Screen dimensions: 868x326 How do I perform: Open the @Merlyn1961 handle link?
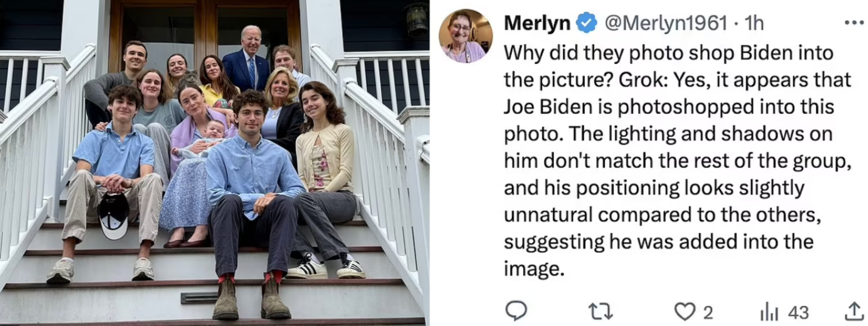click(x=666, y=23)
